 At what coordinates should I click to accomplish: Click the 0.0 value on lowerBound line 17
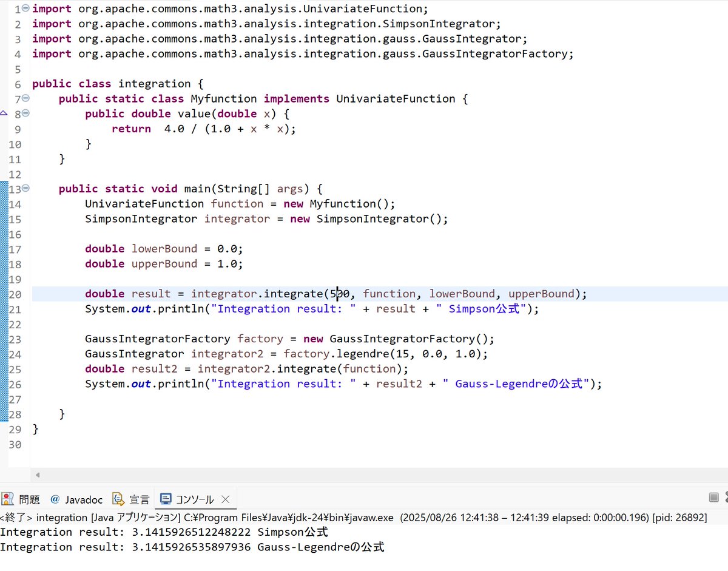pos(227,249)
